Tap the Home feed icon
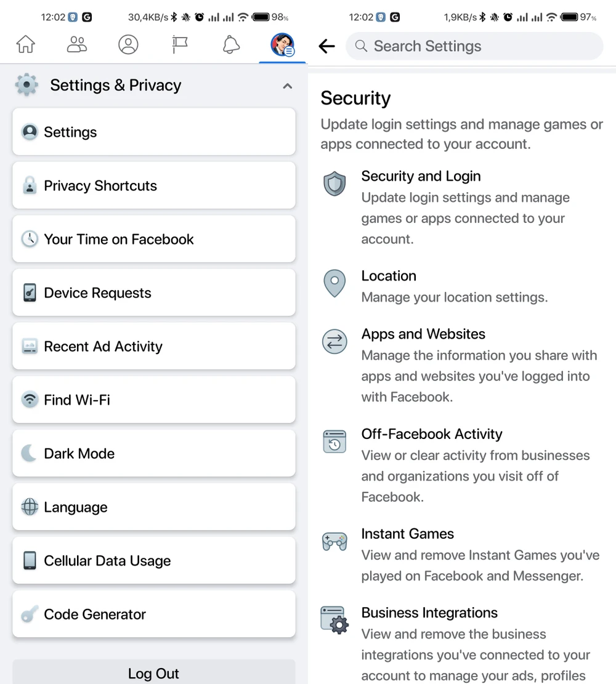 point(26,45)
